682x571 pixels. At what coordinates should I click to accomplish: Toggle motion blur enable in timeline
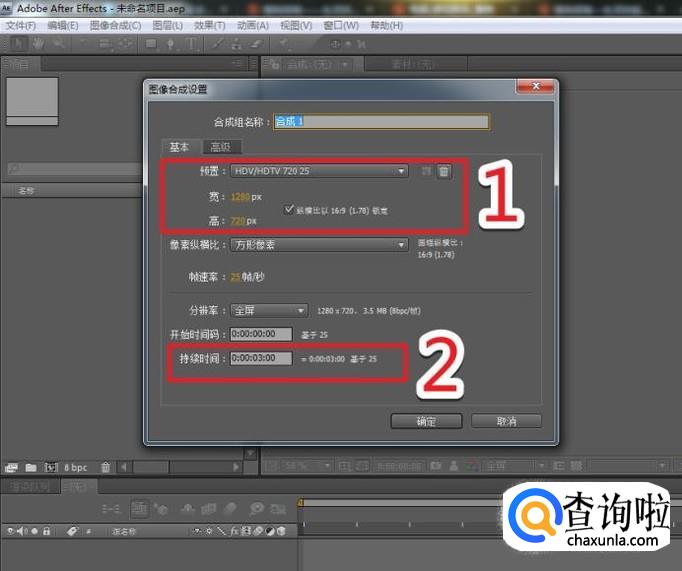[x=231, y=508]
